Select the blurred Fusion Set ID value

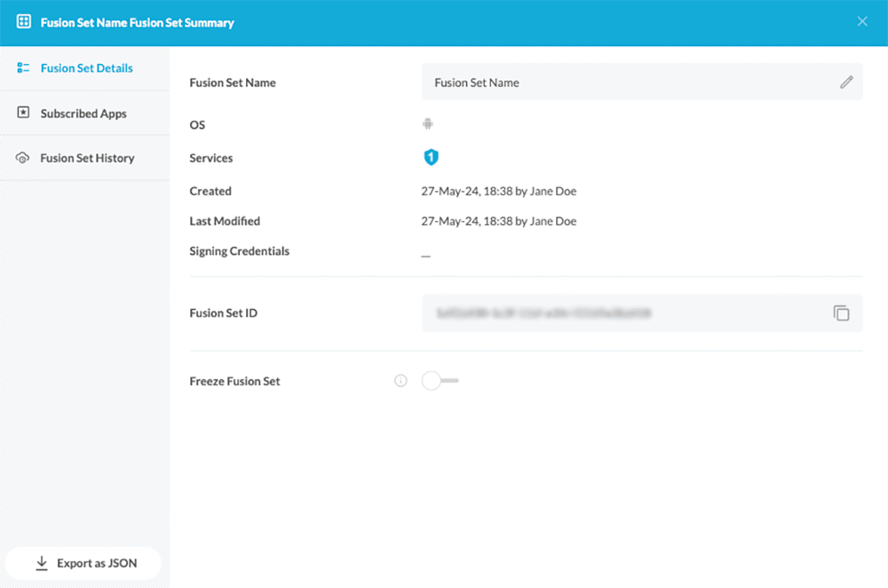[543, 314]
